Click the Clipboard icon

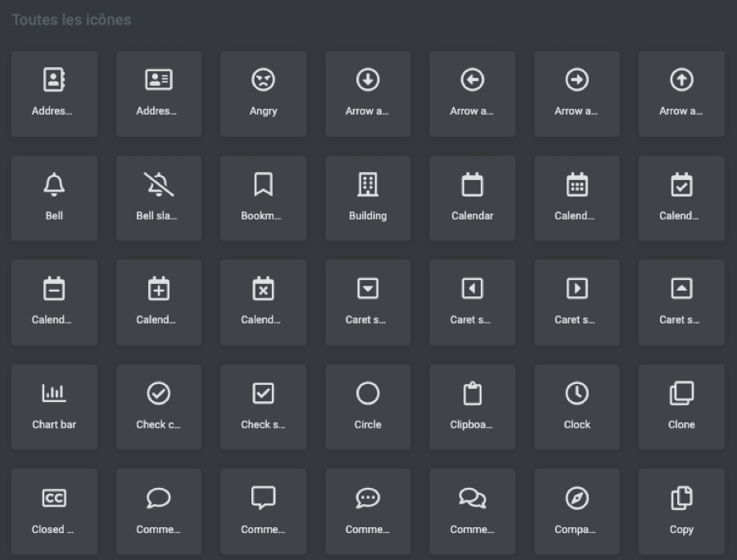click(472, 406)
